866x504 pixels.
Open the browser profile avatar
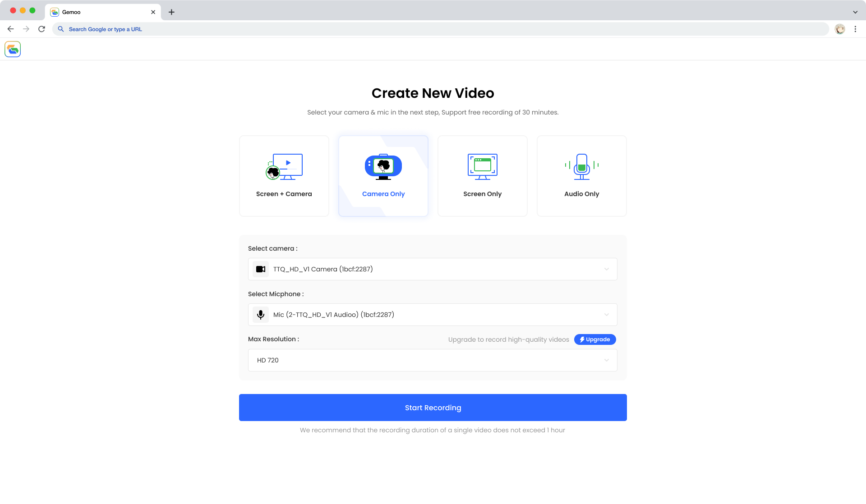click(839, 29)
